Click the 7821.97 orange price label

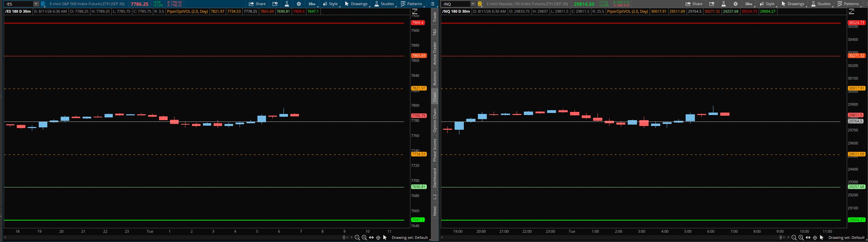[x=419, y=88]
